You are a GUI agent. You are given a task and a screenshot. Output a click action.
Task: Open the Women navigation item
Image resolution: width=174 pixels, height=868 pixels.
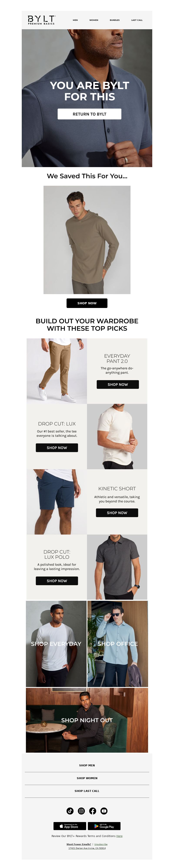(94, 20)
